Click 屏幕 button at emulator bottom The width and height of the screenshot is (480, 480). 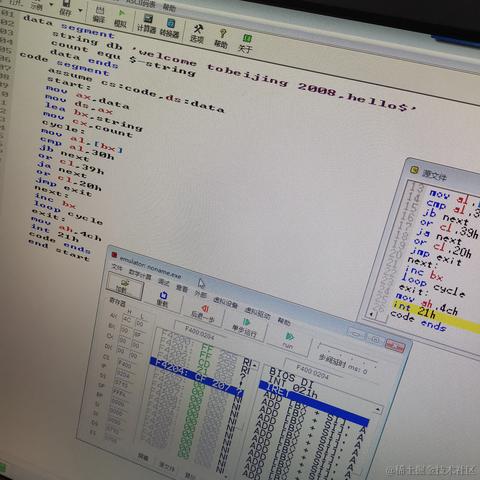point(143,457)
